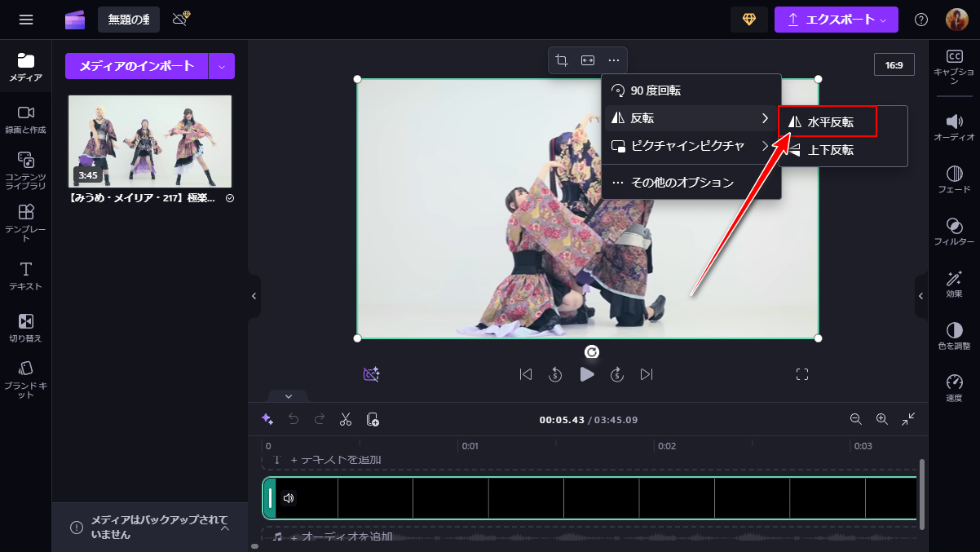Click the split scissors icon in the timeline toolbar
980x552 pixels.
click(346, 419)
